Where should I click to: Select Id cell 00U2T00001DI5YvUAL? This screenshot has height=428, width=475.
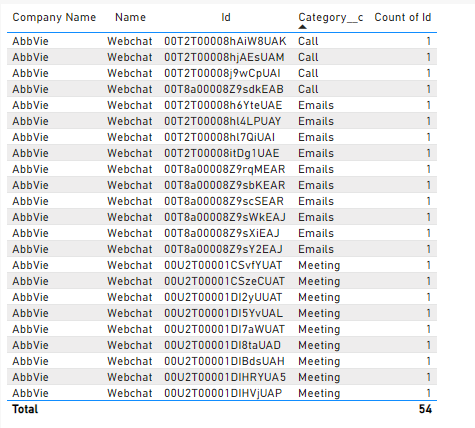pos(223,313)
